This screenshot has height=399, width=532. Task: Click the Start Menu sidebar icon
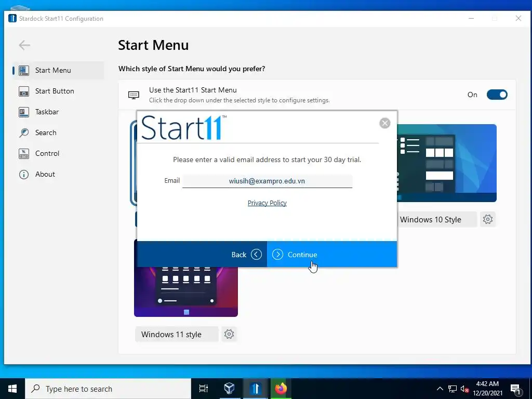[x=24, y=70]
